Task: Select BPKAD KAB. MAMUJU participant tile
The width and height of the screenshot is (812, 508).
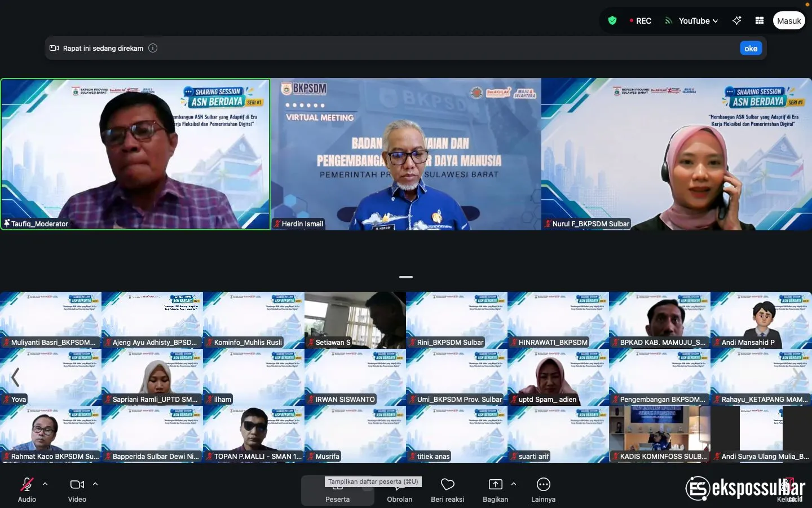Action: (x=660, y=320)
